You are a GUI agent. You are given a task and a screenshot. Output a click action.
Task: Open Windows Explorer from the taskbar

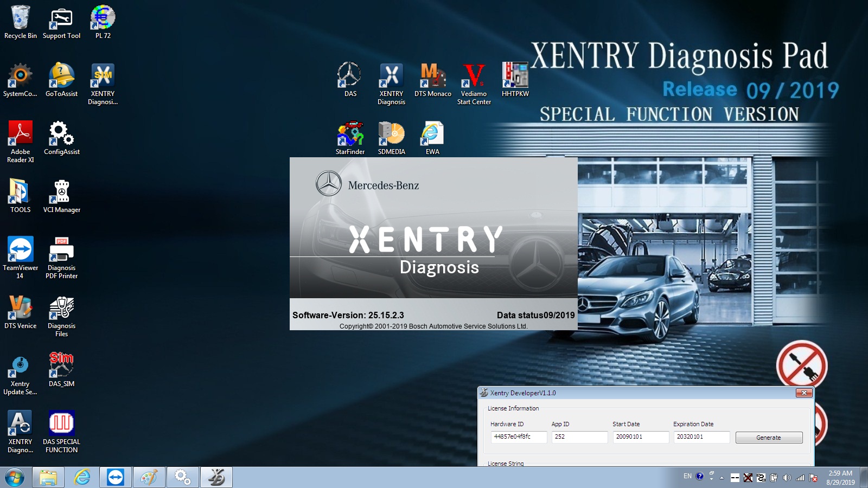tap(48, 478)
